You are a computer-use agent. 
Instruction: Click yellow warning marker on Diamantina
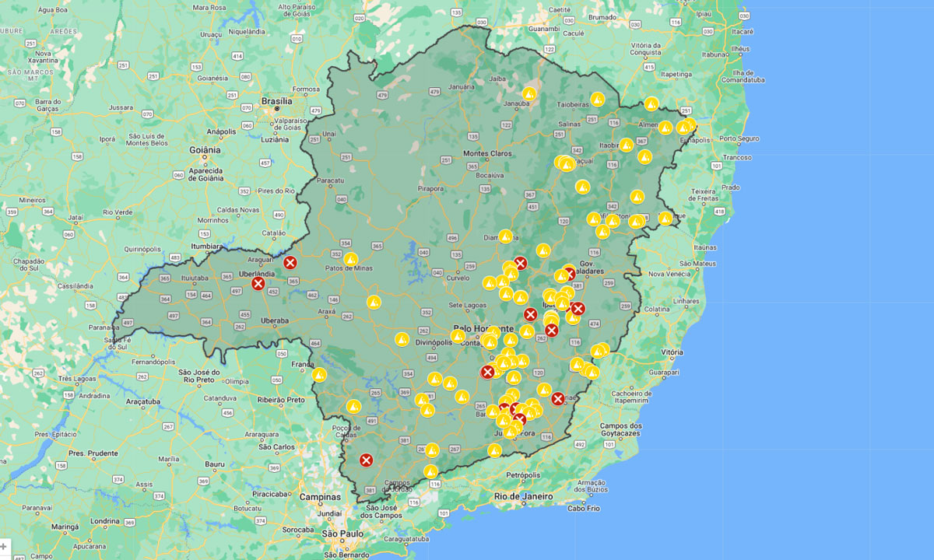[505, 236]
